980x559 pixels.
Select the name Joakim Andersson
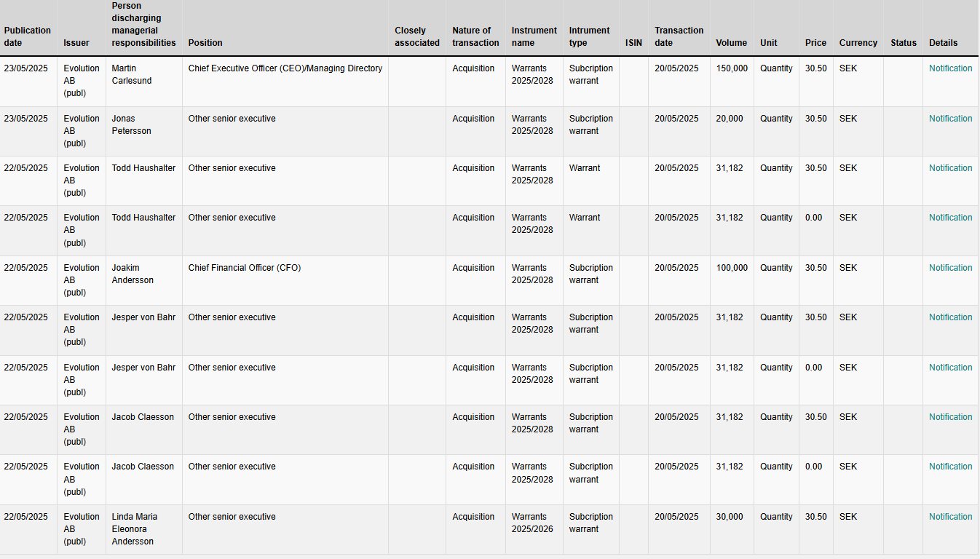pos(133,274)
